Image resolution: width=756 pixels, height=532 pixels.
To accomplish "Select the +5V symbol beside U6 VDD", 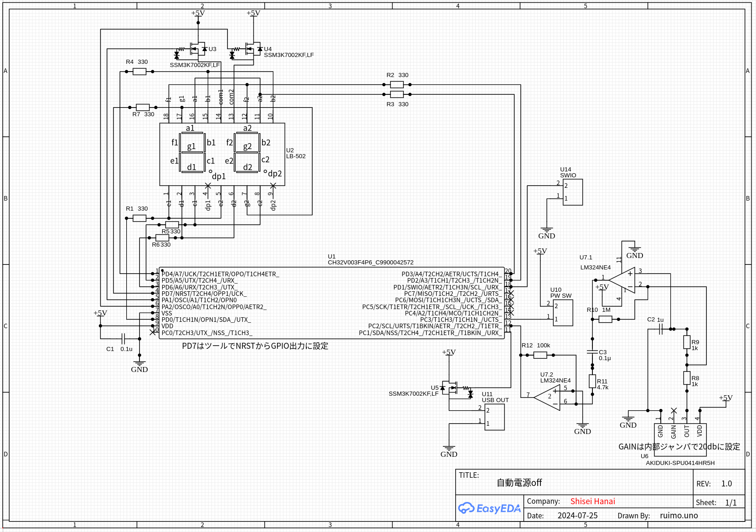I will (x=726, y=398).
